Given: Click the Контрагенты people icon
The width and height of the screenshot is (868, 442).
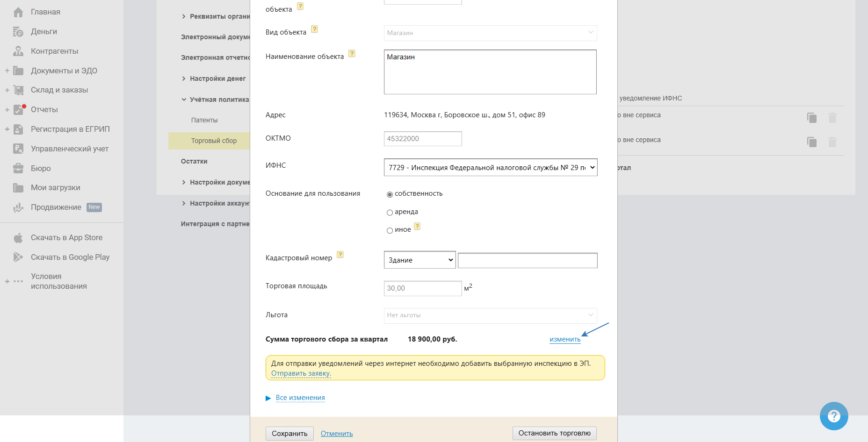Looking at the screenshot, I should [x=18, y=51].
